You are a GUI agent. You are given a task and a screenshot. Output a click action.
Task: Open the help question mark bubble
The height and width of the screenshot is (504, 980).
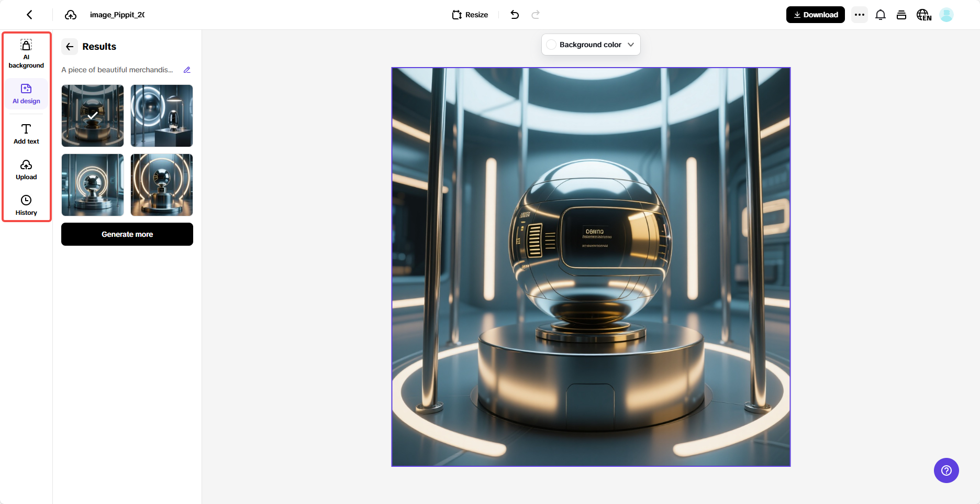point(946,470)
